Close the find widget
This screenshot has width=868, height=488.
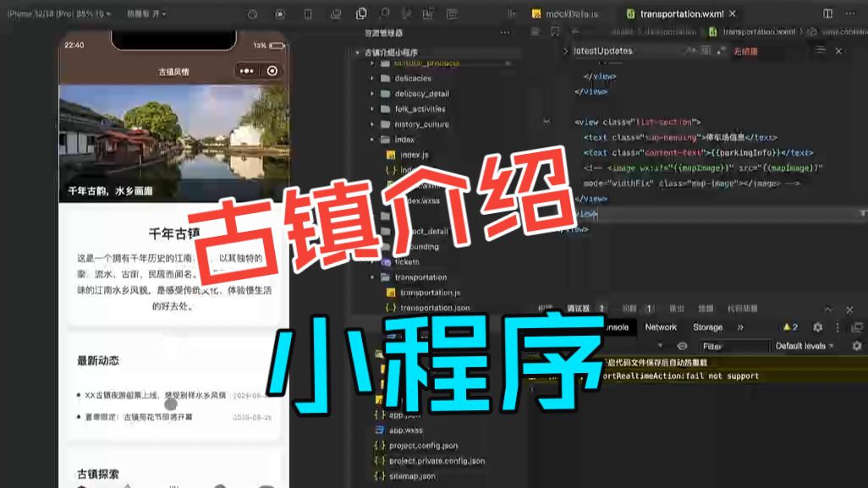point(838,51)
